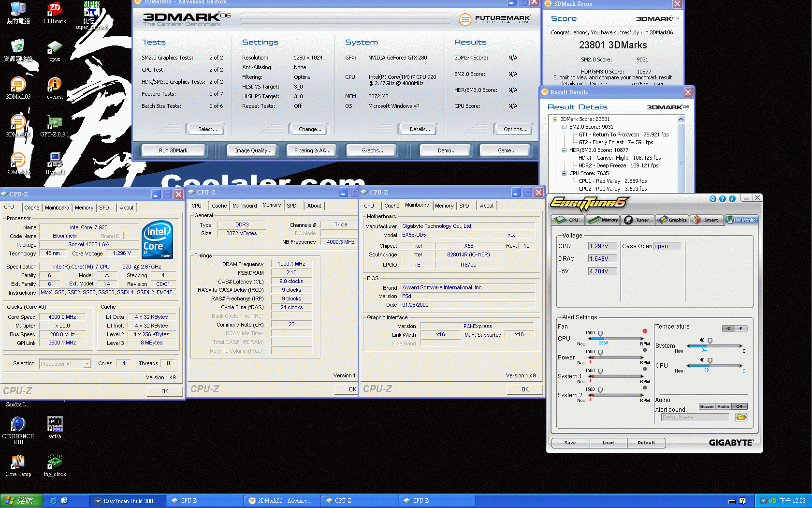
Task: Toggle the System 2 fan alert indicator
Action: [645, 388]
